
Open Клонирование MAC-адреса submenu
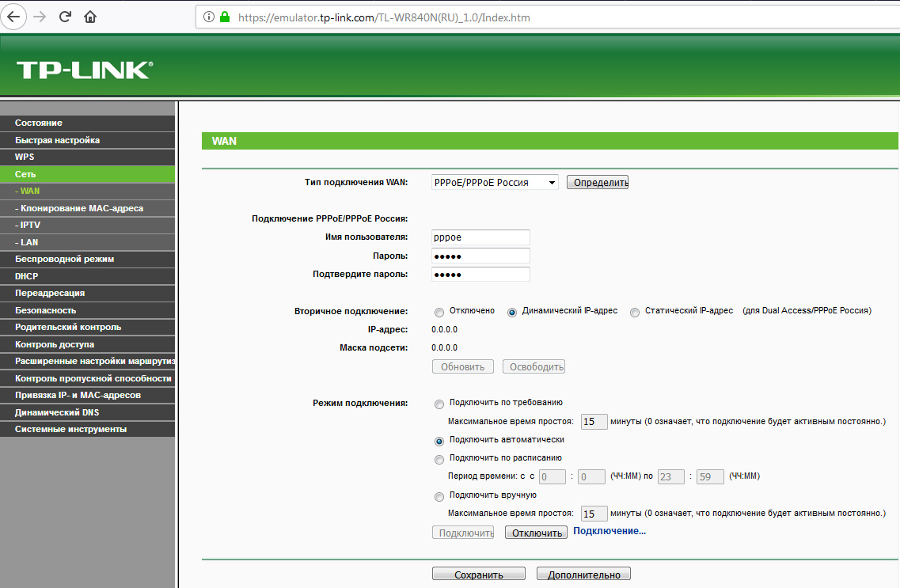tap(87, 208)
